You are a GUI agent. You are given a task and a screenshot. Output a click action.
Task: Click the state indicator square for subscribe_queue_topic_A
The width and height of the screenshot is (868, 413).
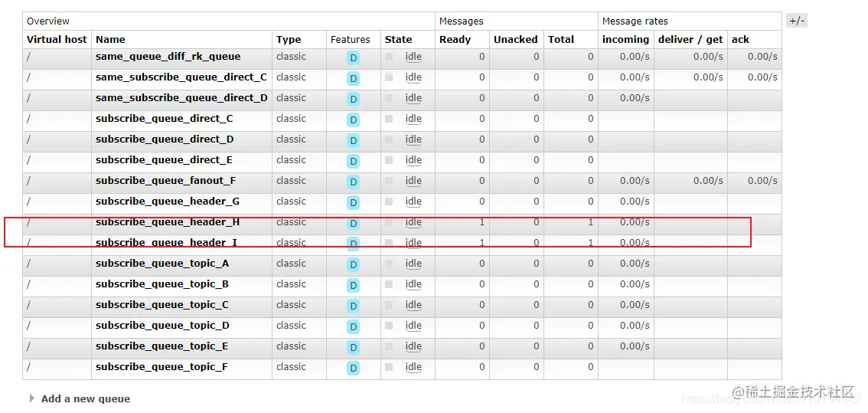coord(389,264)
